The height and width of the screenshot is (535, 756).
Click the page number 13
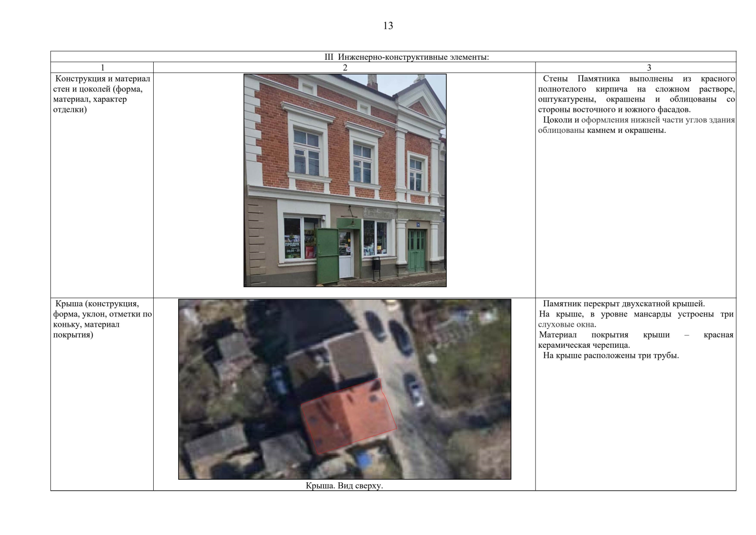coord(388,26)
